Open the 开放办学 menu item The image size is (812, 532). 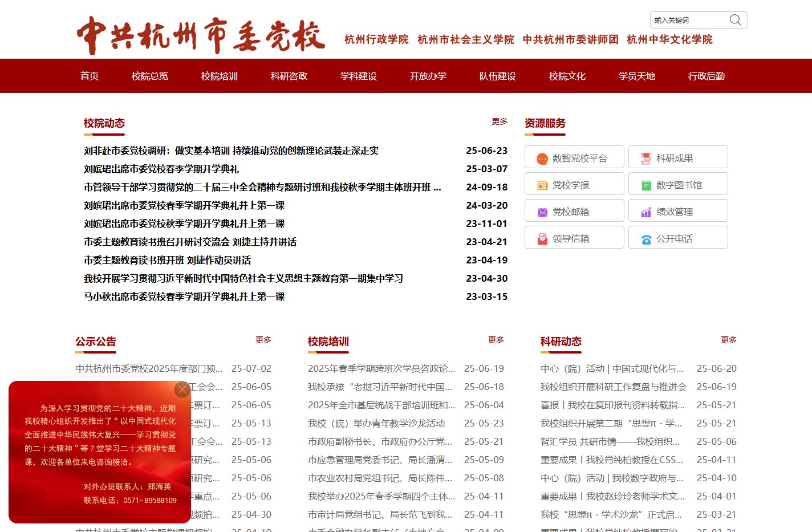tap(428, 76)
